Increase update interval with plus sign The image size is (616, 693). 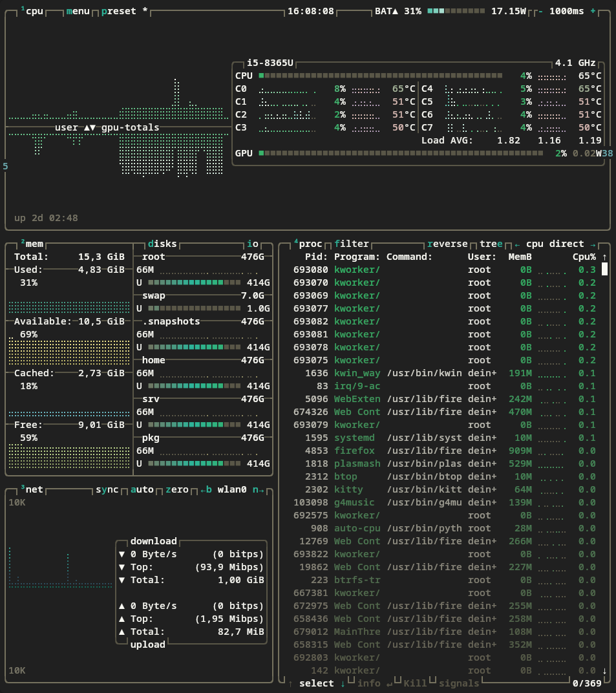[593, 11]
